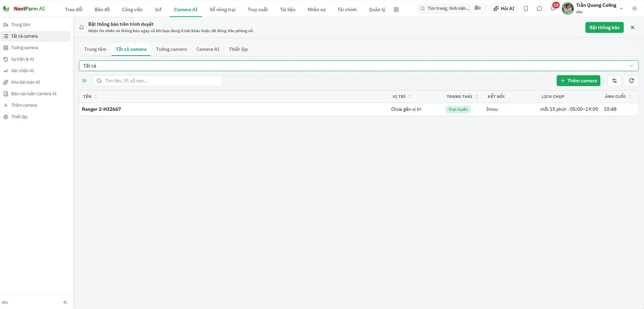The image size is (644, 309).
Task: Open Kho bài toán AI in the sidebar
Action: point(35,82)
